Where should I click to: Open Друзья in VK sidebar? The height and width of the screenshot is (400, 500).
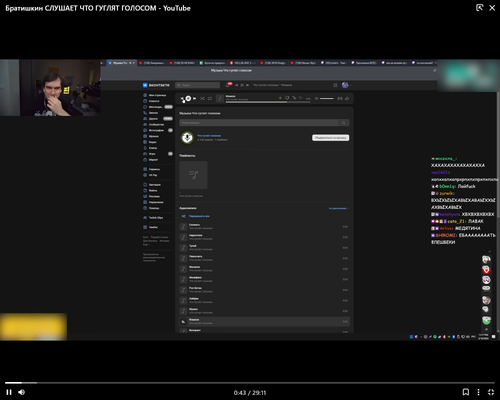pyautogui.click(x=157, y=119)
